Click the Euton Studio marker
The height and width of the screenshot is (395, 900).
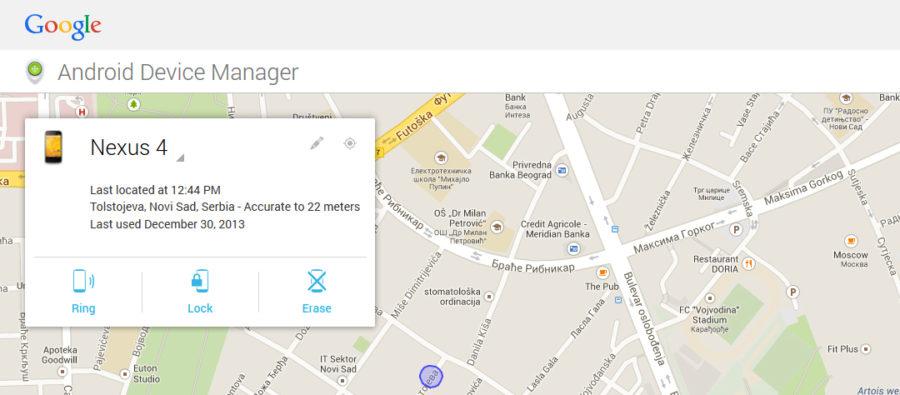click(125, 374)
